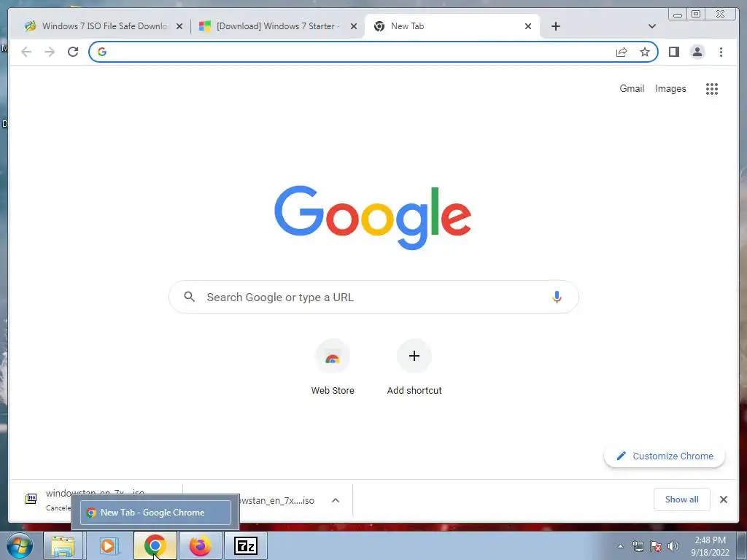Click the Search Google or type a URL box
This screenshot has width=747, height=560.
pyautogui.click(x=373, y=297)
